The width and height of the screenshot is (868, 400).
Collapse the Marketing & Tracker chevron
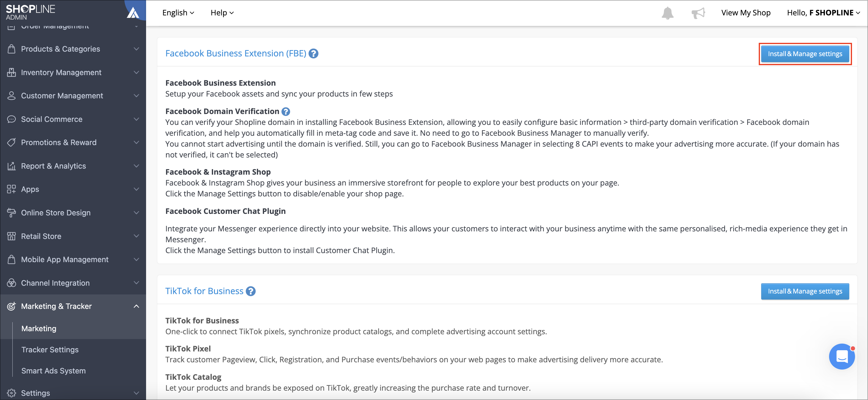click(x=136, y=306)
